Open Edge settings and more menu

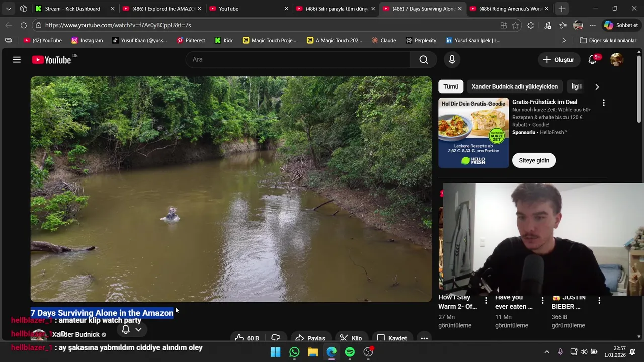[x=593, y=25]
